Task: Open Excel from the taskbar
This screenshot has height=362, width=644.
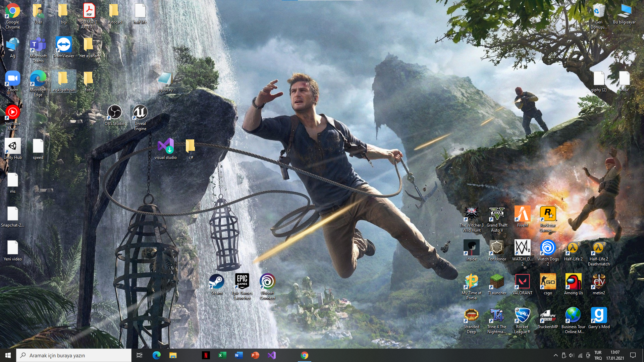Action: 222,355
